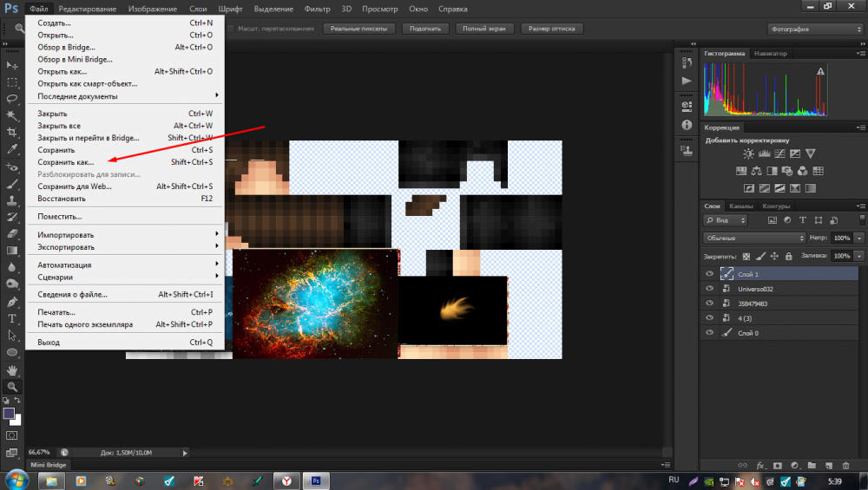Select the Hand tool
The height and width of the screenshot is (490, 868).
tap(12, 369)
